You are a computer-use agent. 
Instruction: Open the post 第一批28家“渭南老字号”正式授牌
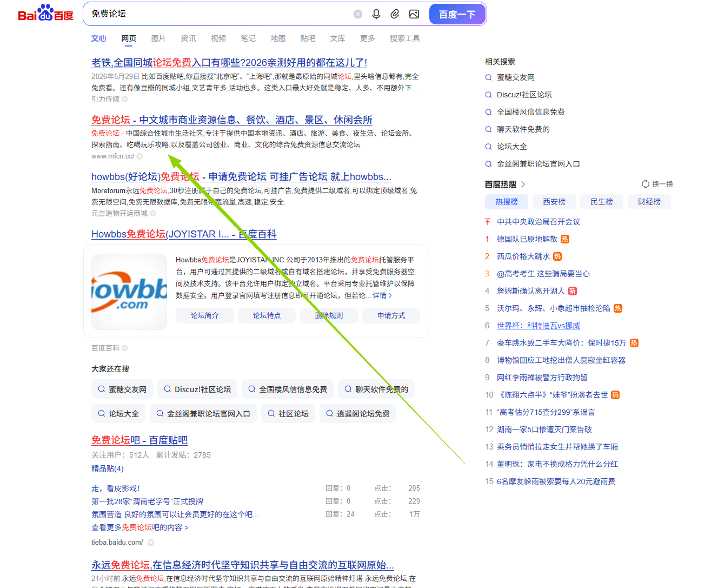(x=148, y=501)
